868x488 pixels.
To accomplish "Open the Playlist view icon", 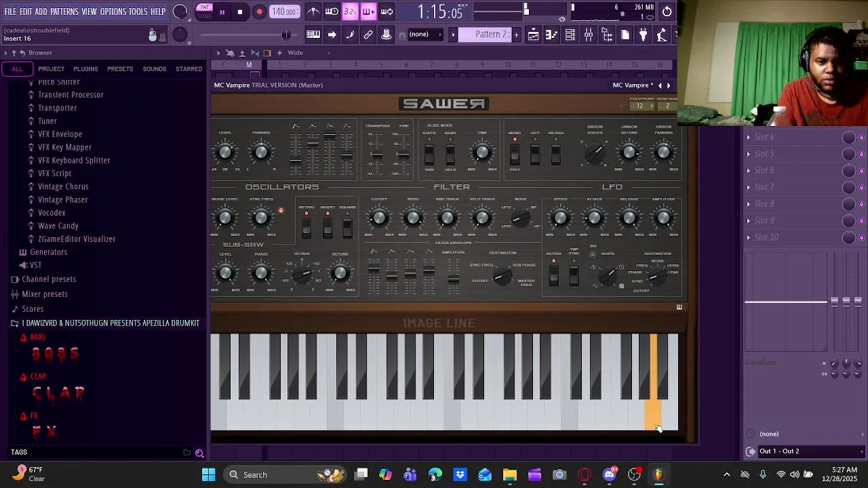I will (534, 35).
